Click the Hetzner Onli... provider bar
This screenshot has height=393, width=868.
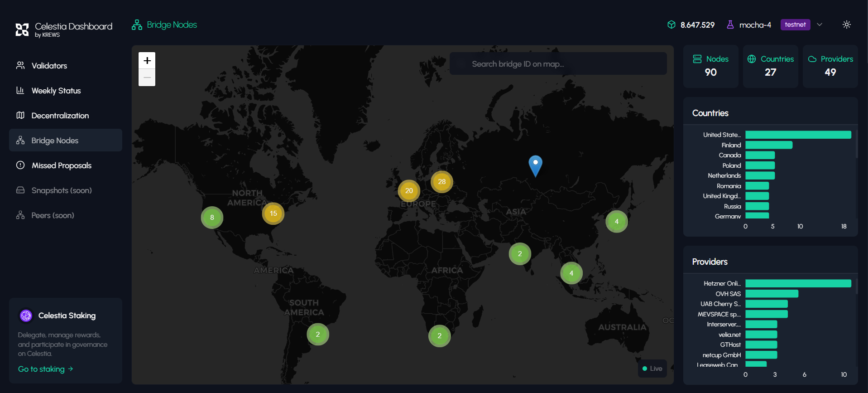point(798,283)
